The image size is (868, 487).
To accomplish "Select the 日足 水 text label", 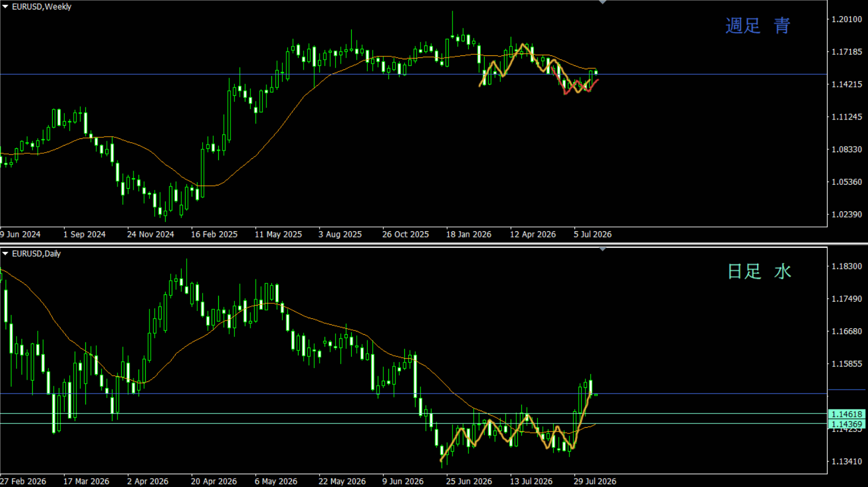I will tap(759, 271).
